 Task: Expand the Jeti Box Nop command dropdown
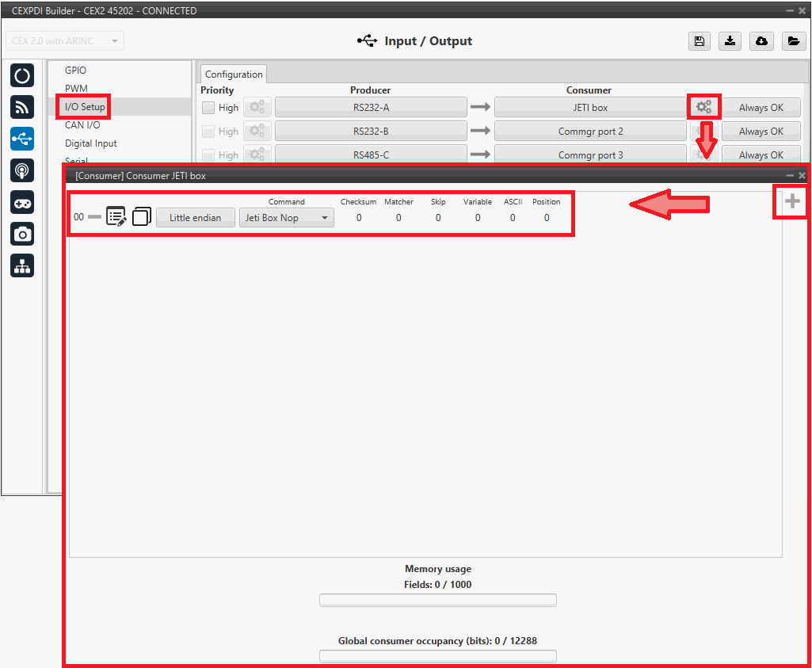tap(286, 218)
